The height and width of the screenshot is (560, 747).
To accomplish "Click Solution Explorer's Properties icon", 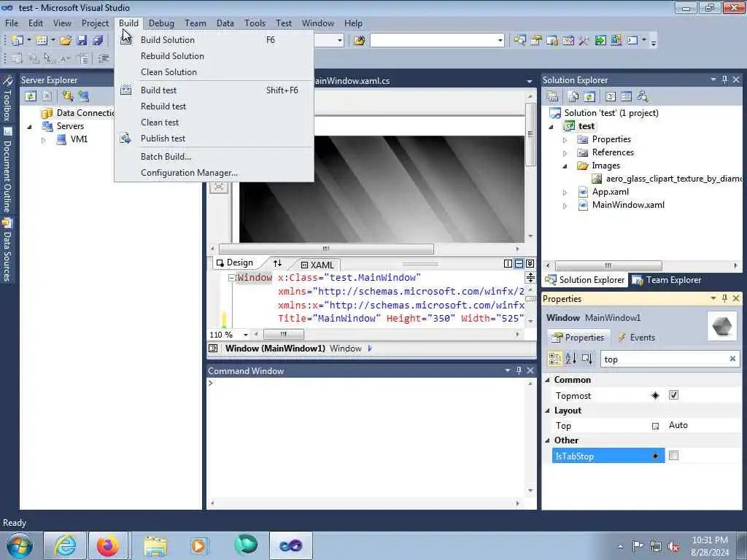I will (x=553, y=97).
